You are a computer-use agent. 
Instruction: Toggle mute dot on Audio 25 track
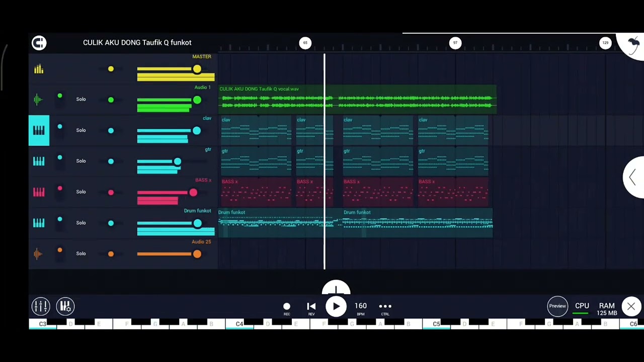(x=60, y=250)
